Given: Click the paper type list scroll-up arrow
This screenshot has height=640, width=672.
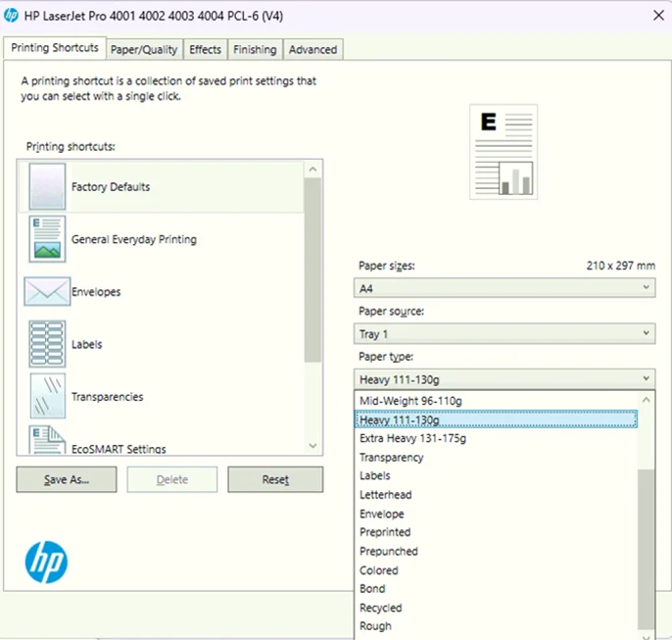Looking at the screenshot, I should [x=647, y=400].
